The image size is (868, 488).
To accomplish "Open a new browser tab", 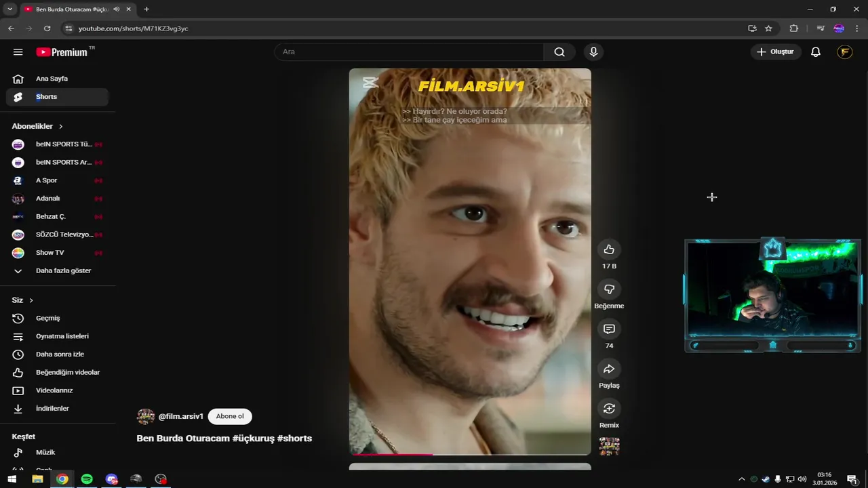I will click(x=146, y=9).
